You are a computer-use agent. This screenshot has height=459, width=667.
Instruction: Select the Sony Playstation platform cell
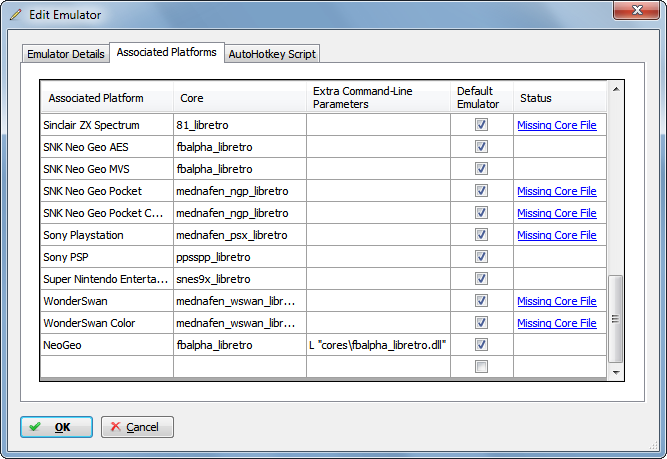[107, 235]
